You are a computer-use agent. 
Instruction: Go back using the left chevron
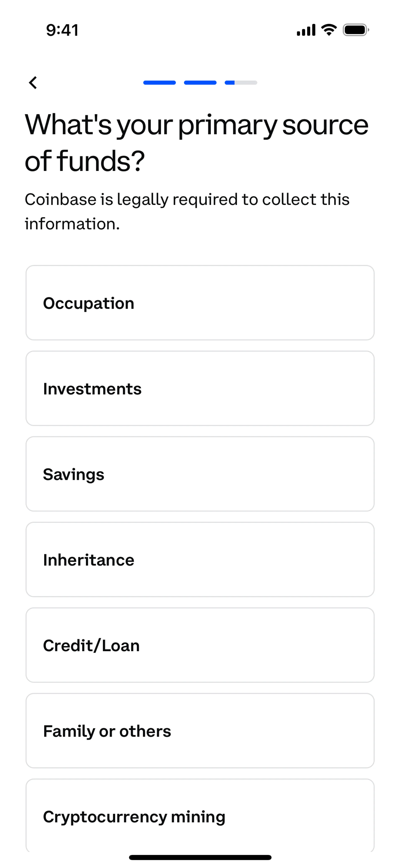pos(33,83)
